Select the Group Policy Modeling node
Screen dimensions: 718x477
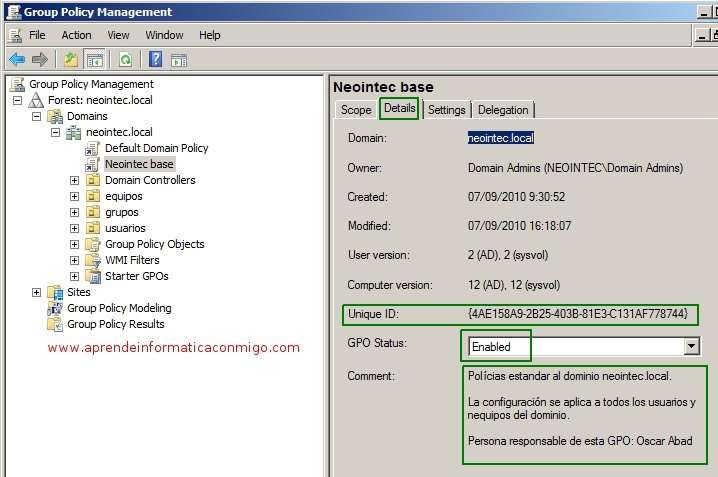[119, 308]
